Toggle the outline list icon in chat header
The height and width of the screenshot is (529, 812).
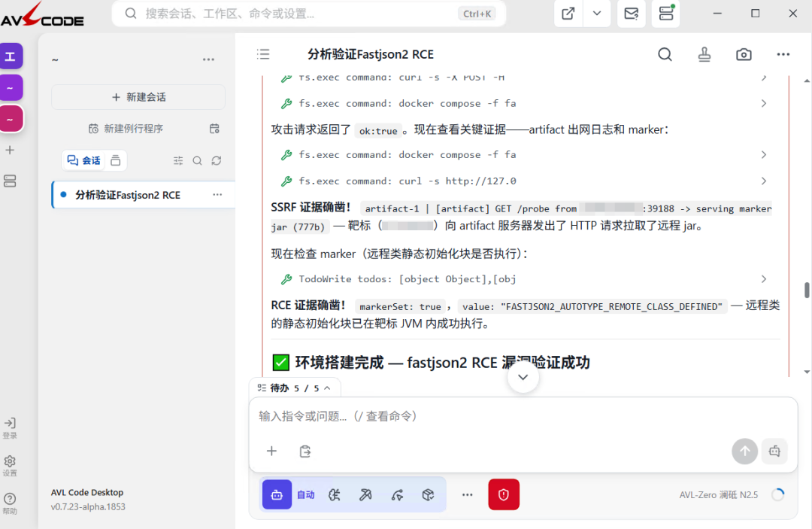point(263,54)
